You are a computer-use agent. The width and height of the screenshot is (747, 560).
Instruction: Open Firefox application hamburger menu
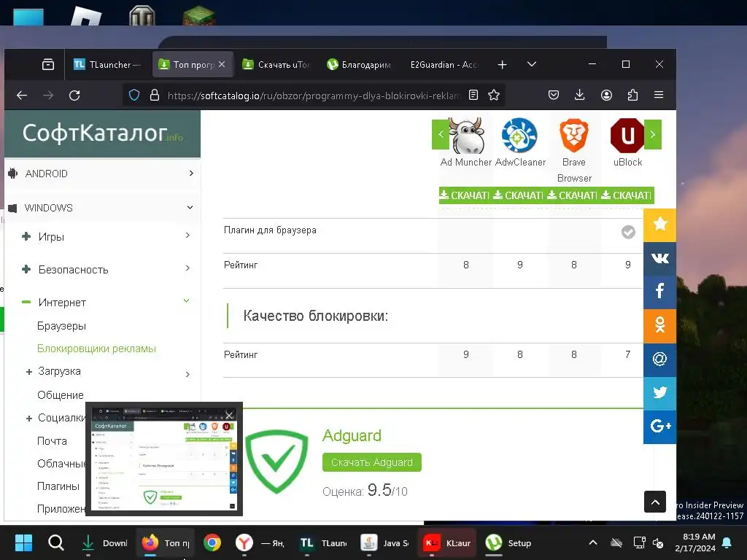[659, 95]
